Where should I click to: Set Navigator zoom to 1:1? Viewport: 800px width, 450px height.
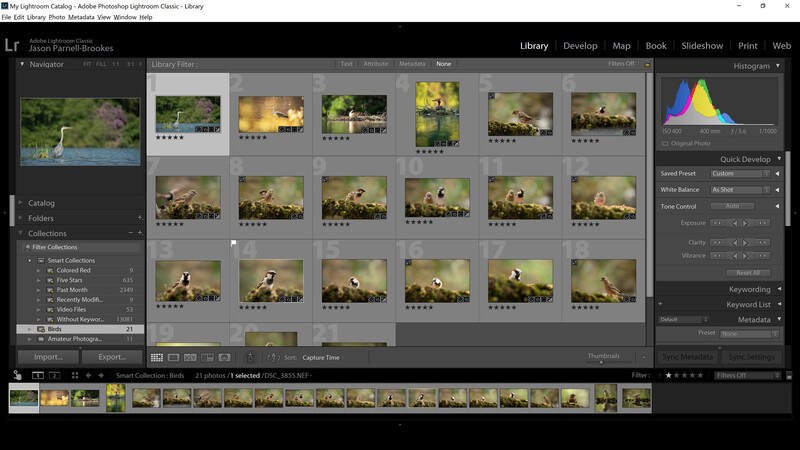[x=116, y=64]
